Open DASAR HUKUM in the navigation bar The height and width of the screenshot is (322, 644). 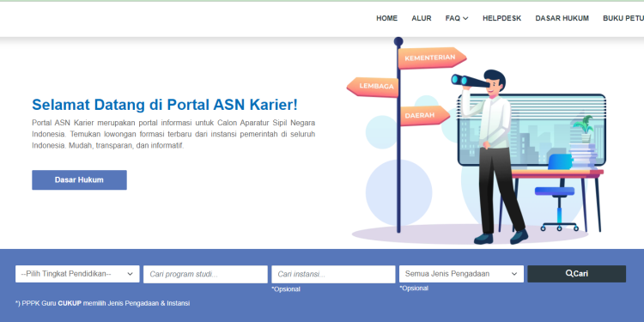point(562,19)
